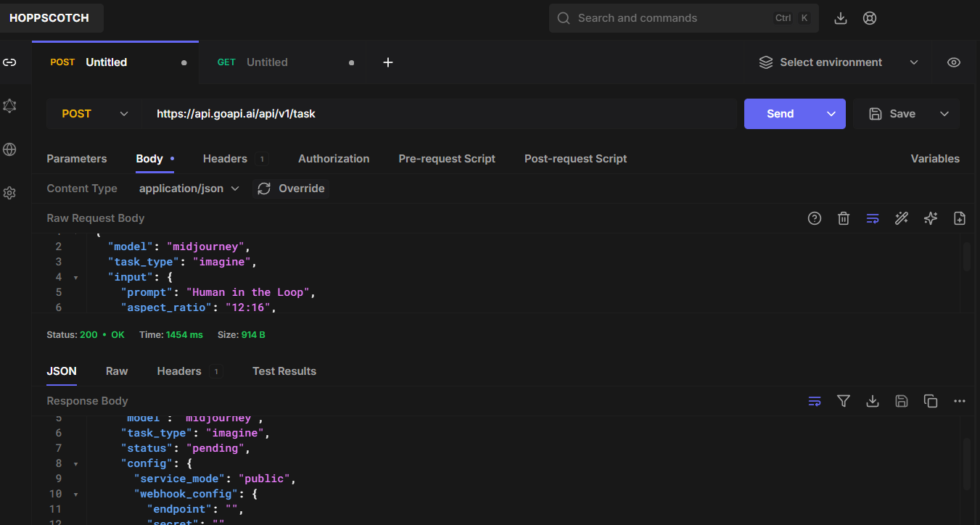Toggle line wrapping in the request body
Screen dimensions: 980x525
point(872,218)
